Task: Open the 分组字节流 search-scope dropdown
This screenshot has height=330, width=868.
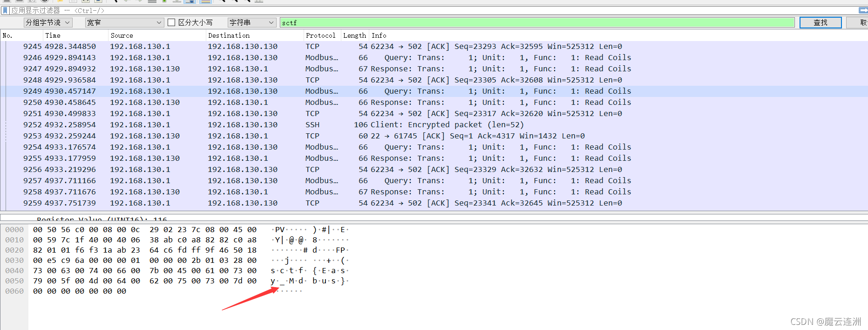Action: tap(48, 22)
